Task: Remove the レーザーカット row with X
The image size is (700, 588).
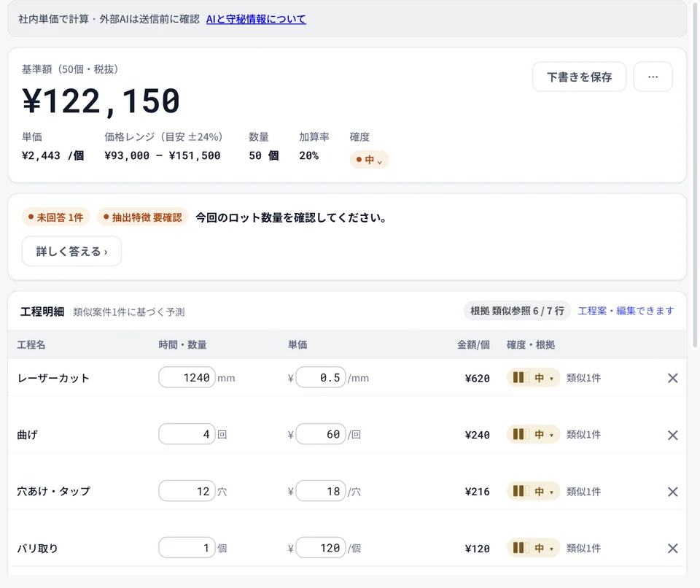Action: [x=672, y=378]
